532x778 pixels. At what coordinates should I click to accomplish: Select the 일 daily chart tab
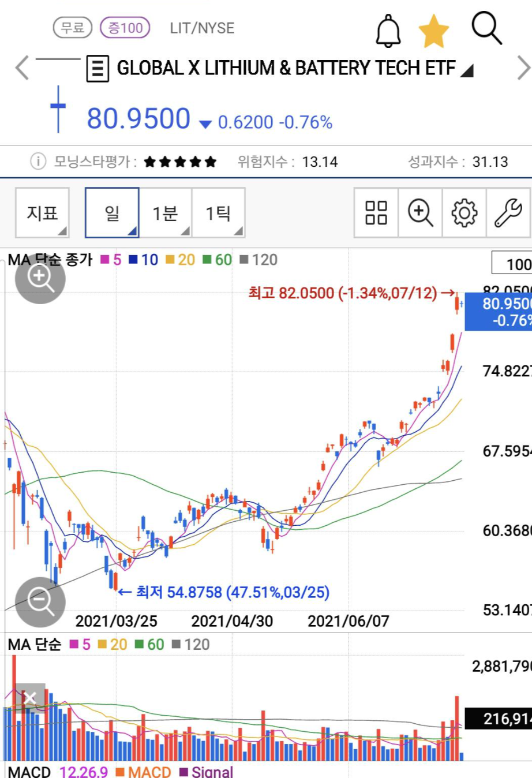112,212
